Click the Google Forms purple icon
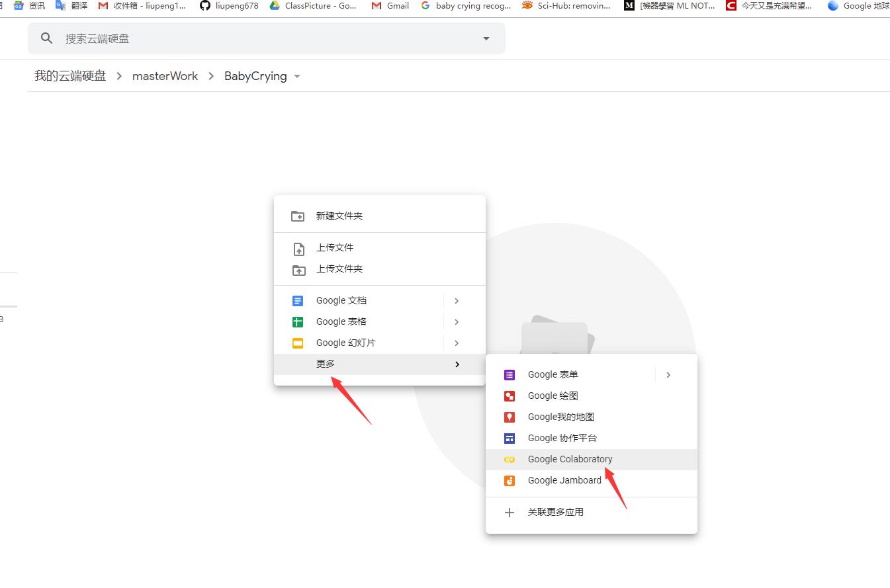 (x=510, y=375)
